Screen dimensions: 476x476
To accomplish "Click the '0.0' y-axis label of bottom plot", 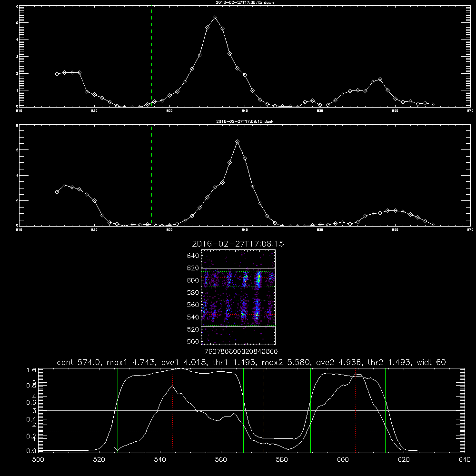I will point(31,451).
